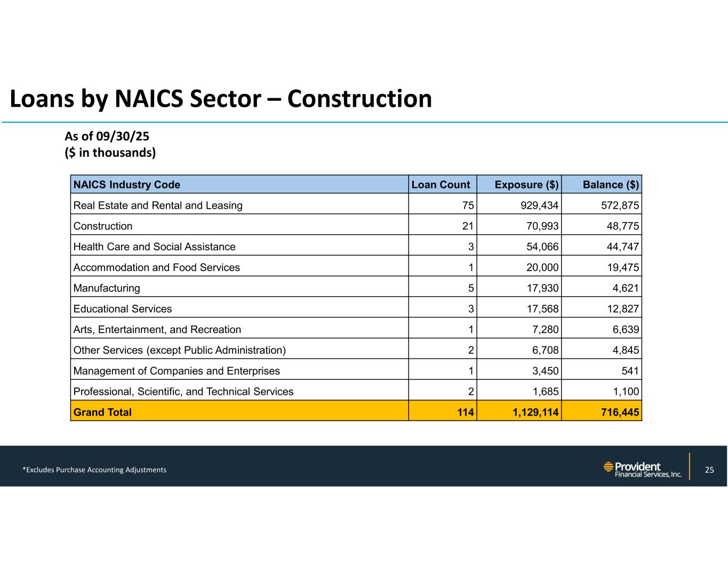
Task: Click the Provident Financial Services logo
Action: (x=642, y=469)
